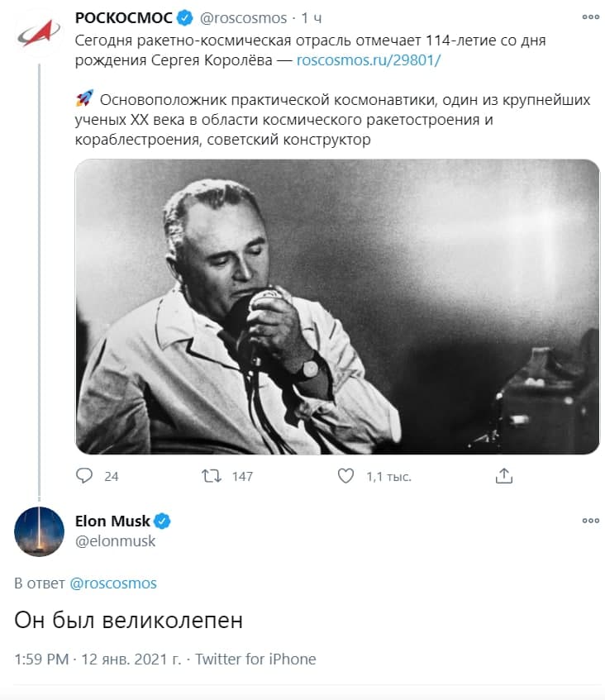Image resolution: width=605 pixels, height=700 pixels.
Task: Click the @roscosmos mention in reply line
Action: pyautogui.click(x=113, y=583)
